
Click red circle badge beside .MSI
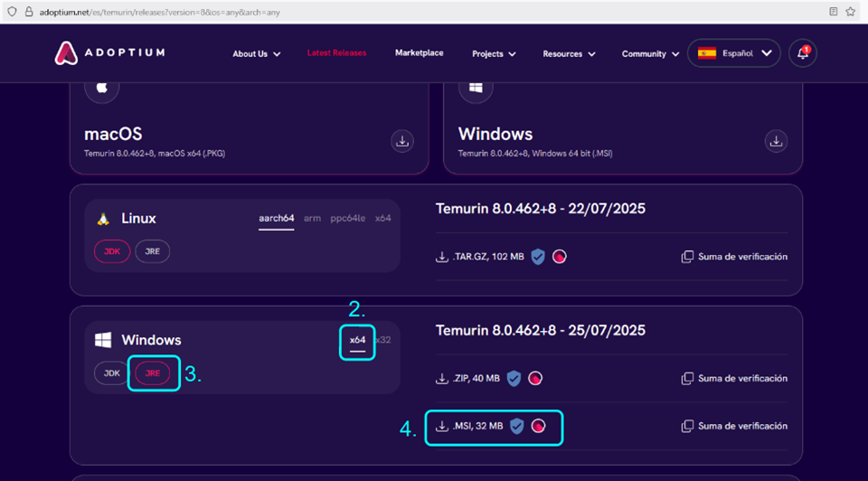point(538,426)
